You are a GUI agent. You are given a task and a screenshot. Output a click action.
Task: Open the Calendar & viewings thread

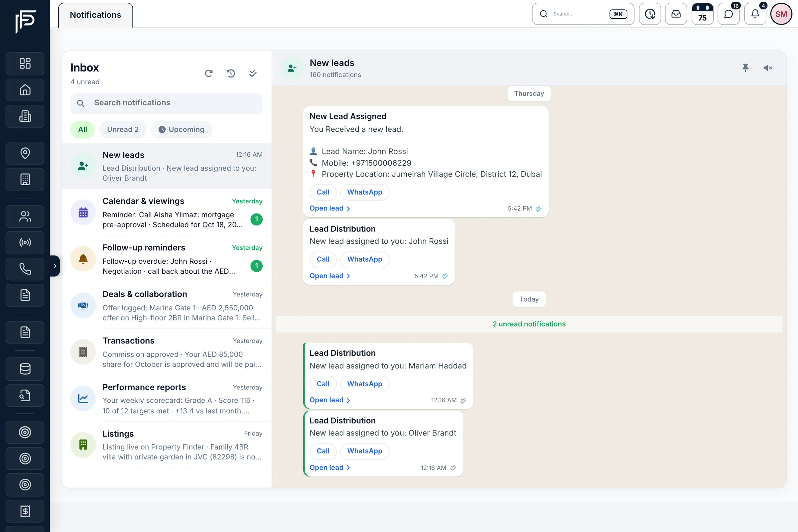[x=166, y=212]
